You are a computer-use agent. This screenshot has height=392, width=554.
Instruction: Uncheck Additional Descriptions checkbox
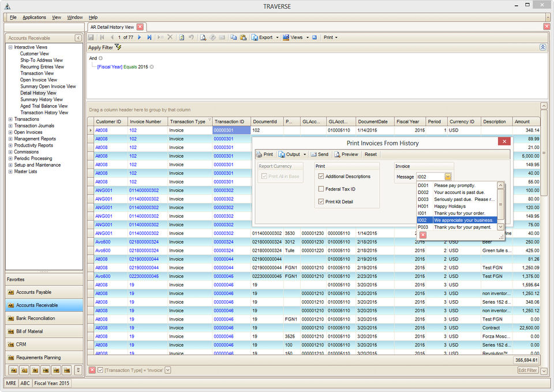(321, 177)
